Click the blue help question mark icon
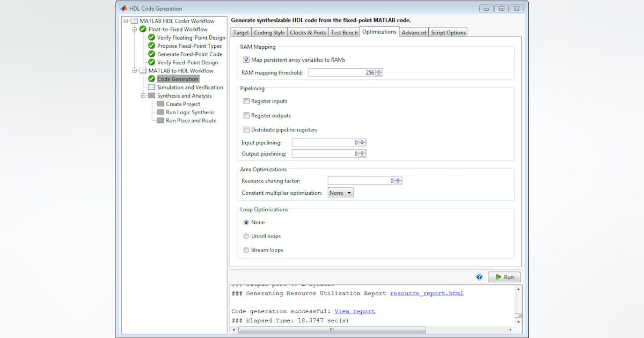 point(479,277)
